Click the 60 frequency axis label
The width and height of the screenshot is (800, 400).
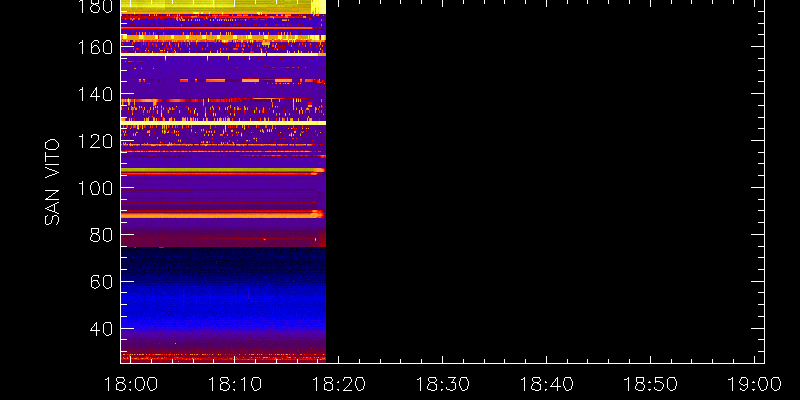click(x=101, y=282)
